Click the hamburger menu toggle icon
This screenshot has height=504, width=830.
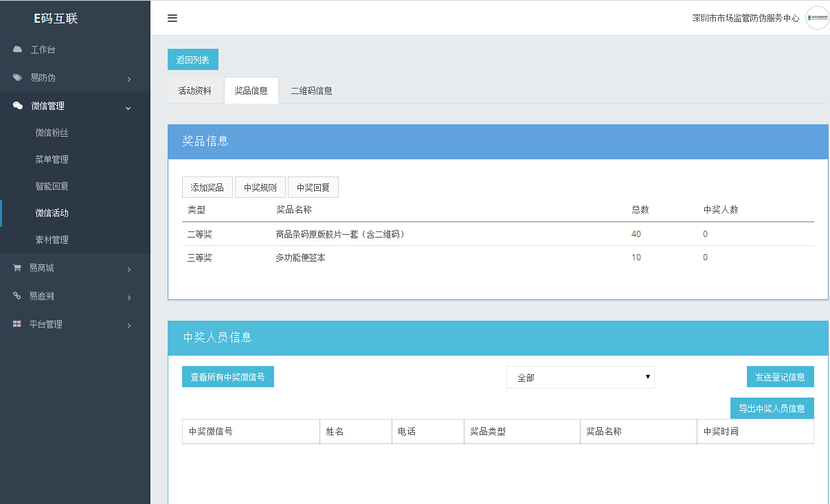[x=172, y=19]
